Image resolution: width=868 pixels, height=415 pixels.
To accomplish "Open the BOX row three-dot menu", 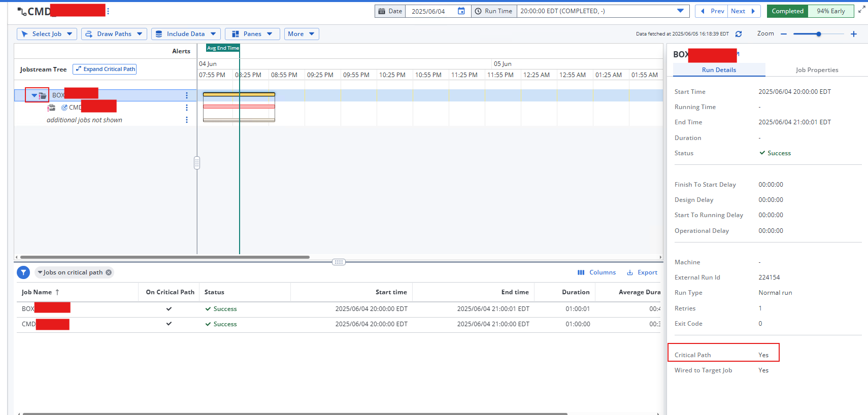I will [187, 95].
